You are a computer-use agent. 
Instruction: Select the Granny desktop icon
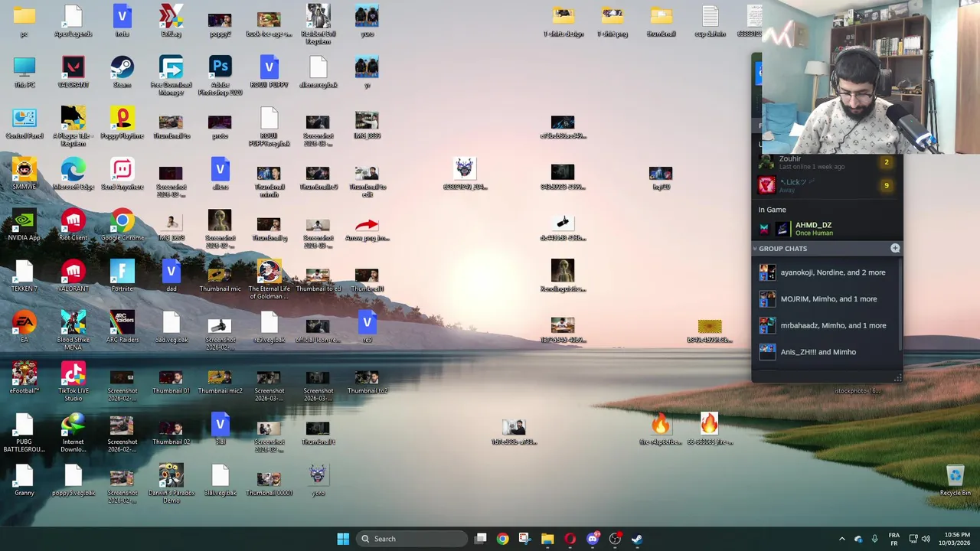(x=24, y=480)
